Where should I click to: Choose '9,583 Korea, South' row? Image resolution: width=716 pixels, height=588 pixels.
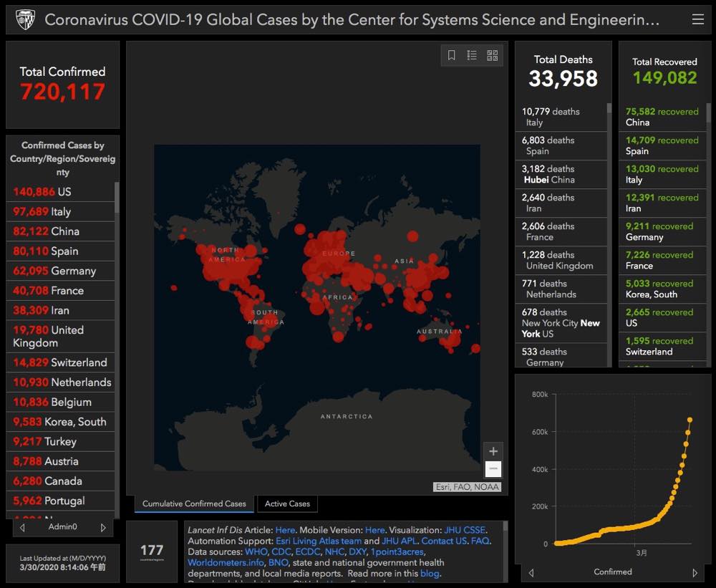[x=61, y=422]
